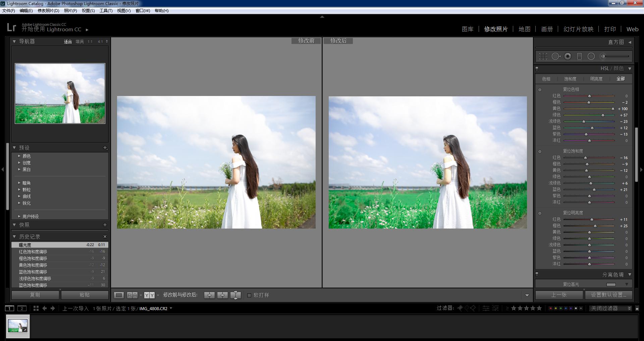This screenshot has width=644, height=341.
Task: Expand the 快照 snapshots panel
Action: (14, 225)
